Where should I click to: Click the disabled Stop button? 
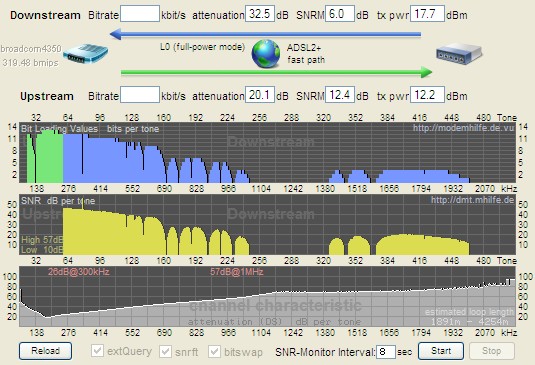(492, 351)
